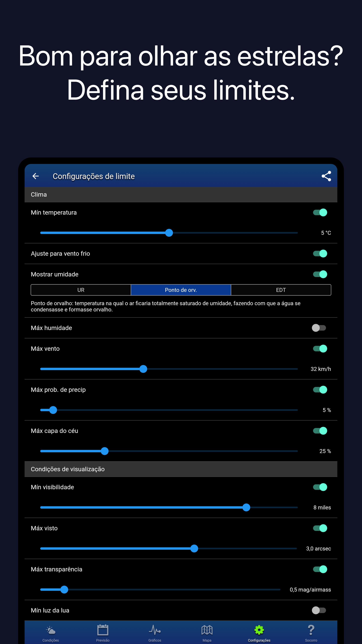Turn off the Máx visto switch
362x644 pixels.
pos(320,528)
